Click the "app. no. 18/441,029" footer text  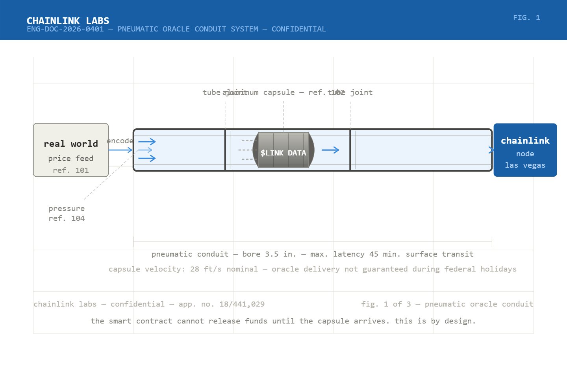(x=222, y=304)
